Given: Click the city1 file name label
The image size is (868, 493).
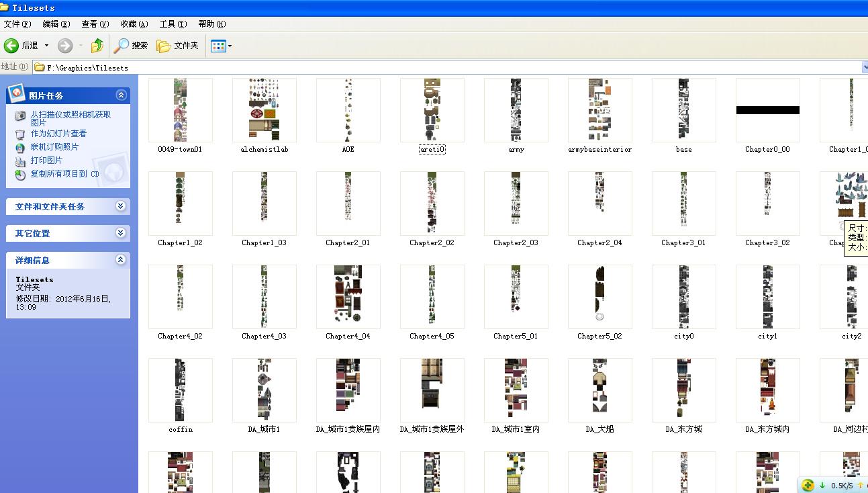Looking at the screenshot, I should pos(768,337).
